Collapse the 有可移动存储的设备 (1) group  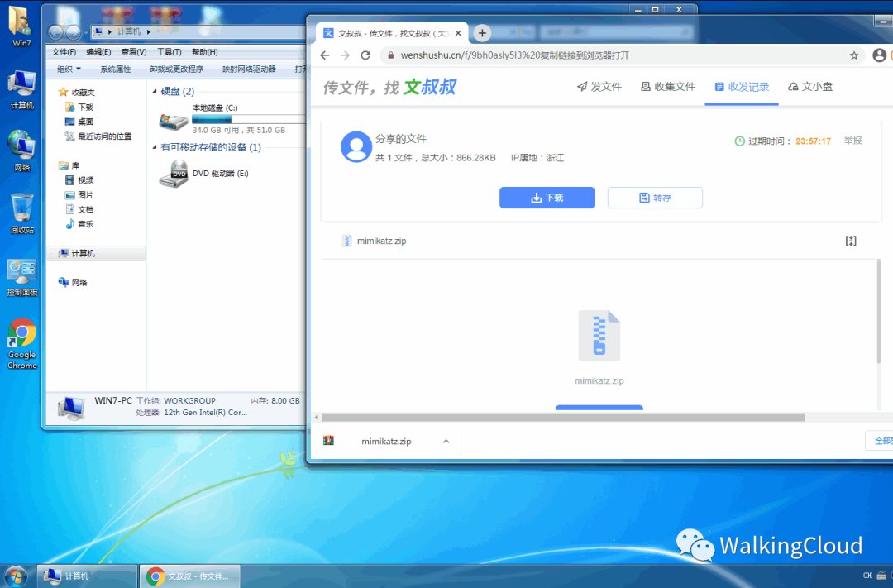(155, 147)
